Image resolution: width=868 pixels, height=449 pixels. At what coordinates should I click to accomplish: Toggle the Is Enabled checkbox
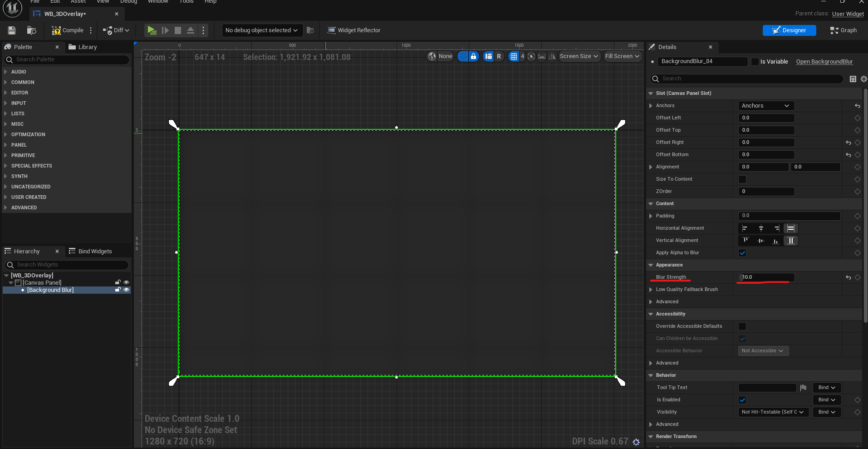pos(742,400)
